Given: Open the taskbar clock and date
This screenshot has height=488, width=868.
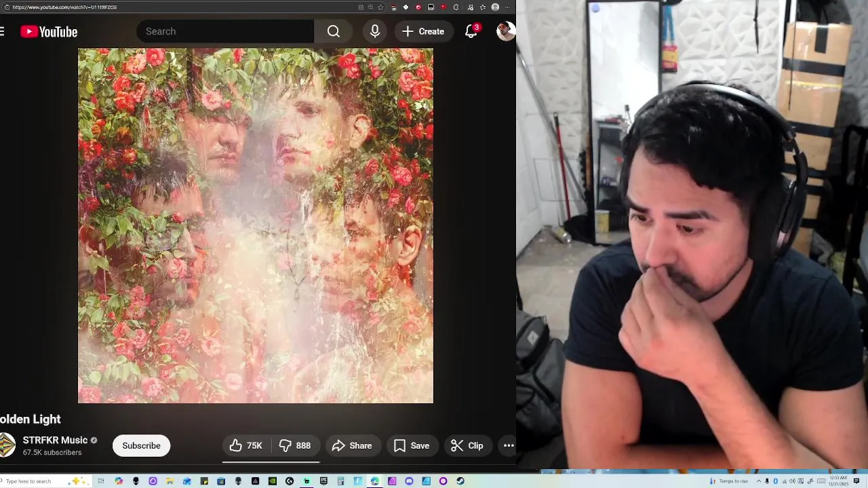Looking at the screenshot, I should (838, 481).
